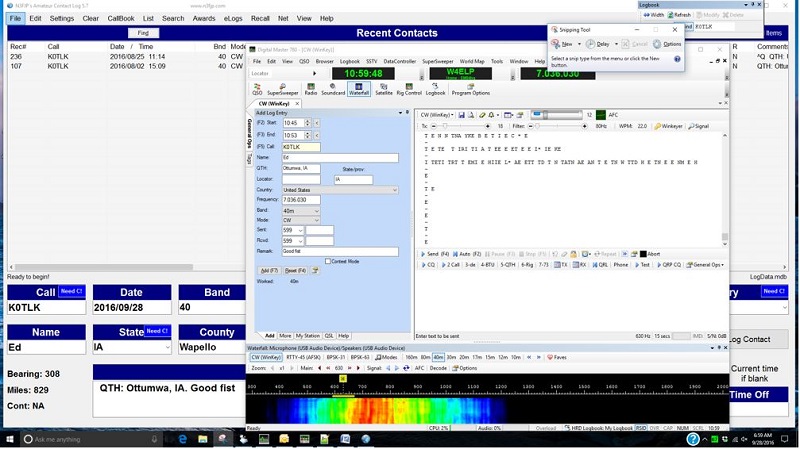Send the 2 Call macro
800x449 pixels.
(x=451, y=265)
